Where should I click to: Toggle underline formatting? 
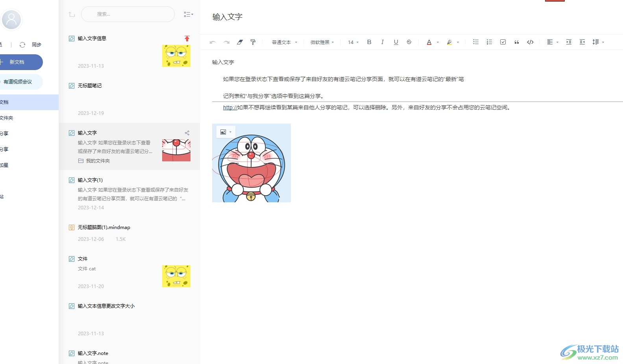[396, 42]
